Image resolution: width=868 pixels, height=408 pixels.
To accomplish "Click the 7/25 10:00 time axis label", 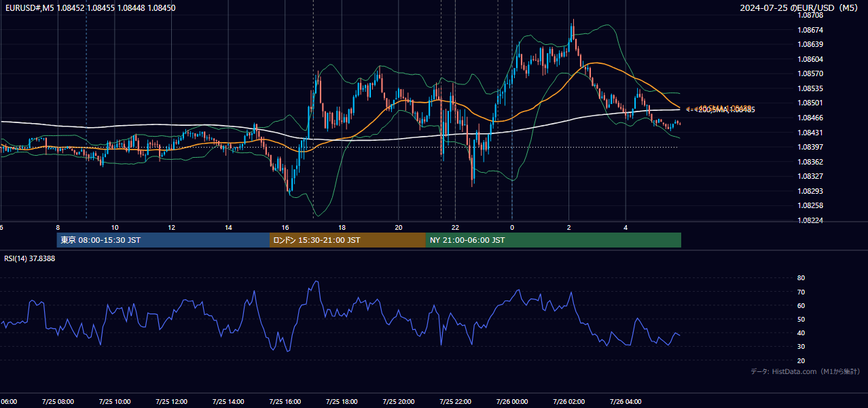I will 114,401.
